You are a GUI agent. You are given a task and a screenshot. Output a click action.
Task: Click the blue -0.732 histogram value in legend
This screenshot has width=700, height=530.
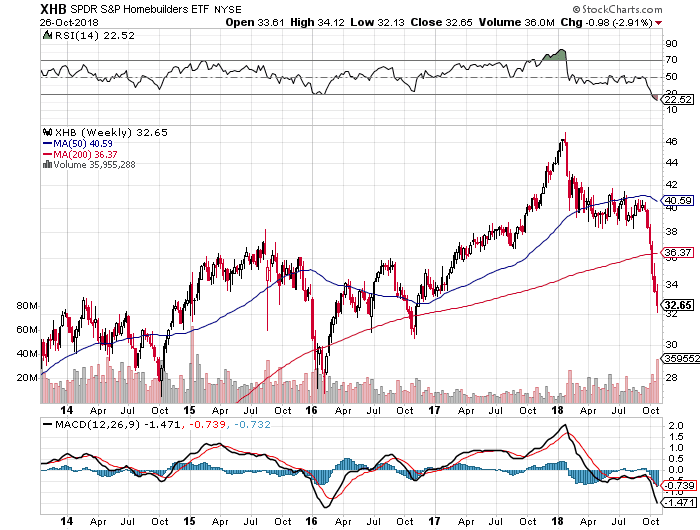click(252, 424)
